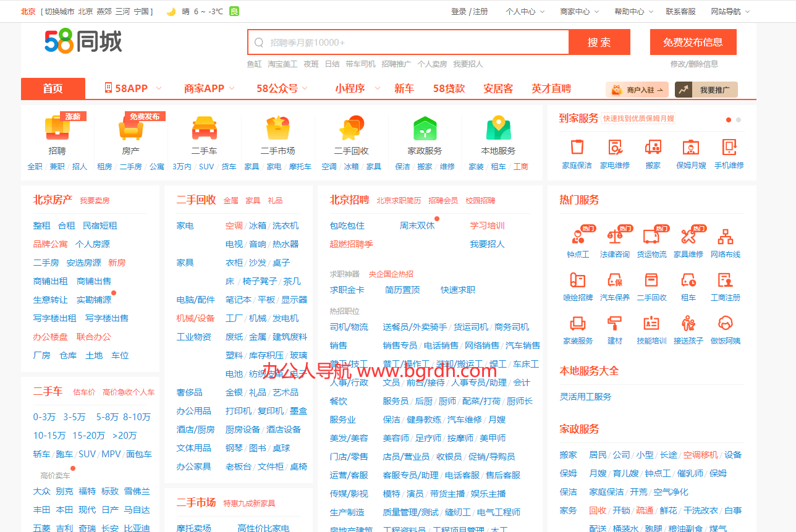Click 灵活用工服务 under 本地服务大全
Screen dimensions: 796x532
585,396
